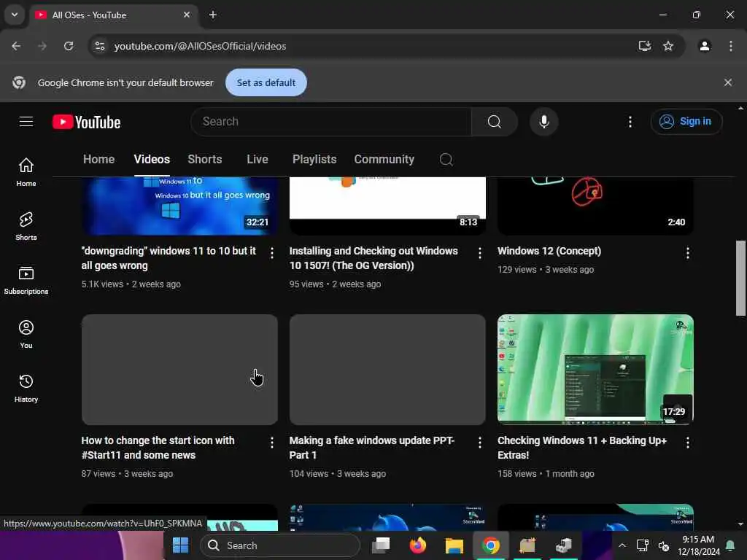Start voice search with the microphone

tap(543, 122)
